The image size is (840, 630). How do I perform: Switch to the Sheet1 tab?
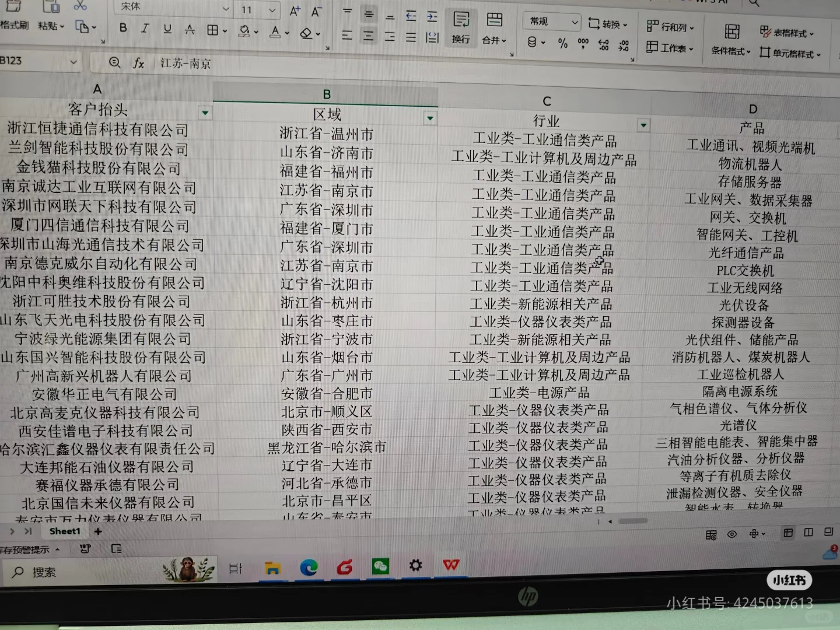point(64,531)
